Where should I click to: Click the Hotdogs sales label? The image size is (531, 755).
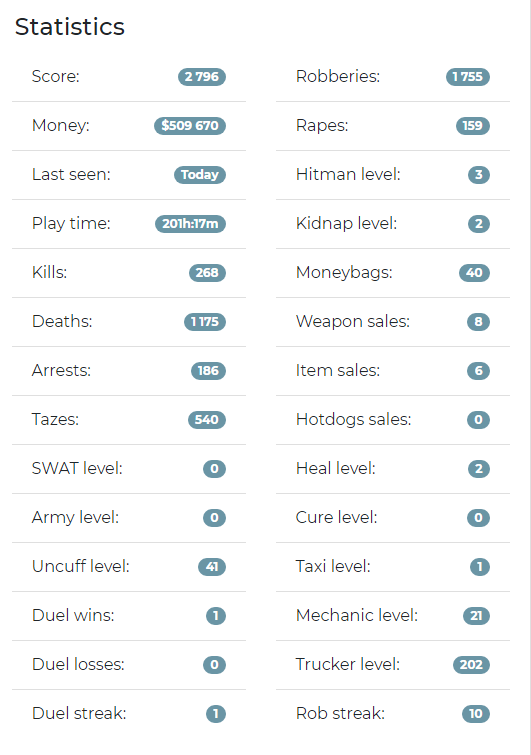pyautogui.click(x=353, y=419)
